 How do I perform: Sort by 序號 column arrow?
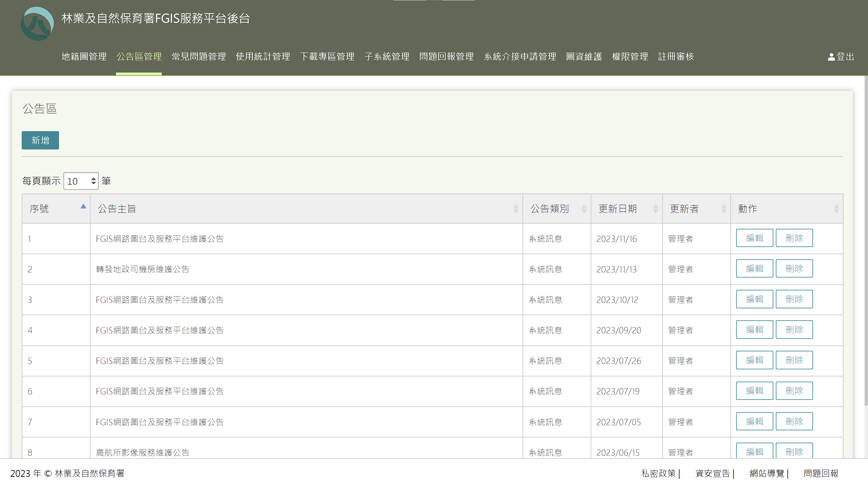coord(83,206)
